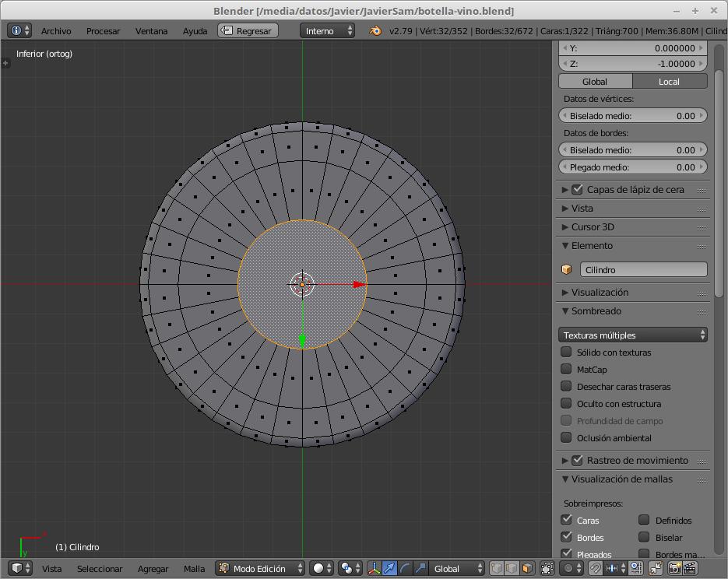Screen dimensions: 728x579
Task: Select the scale manipulator icon
Action: [420, 568]
